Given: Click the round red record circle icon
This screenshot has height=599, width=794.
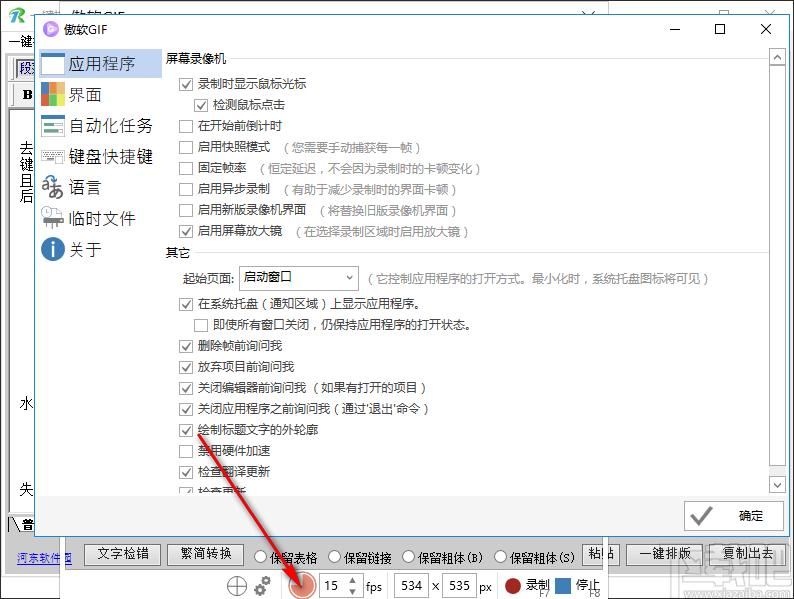Looking at the screenshot, I should (x=302, y=586).
